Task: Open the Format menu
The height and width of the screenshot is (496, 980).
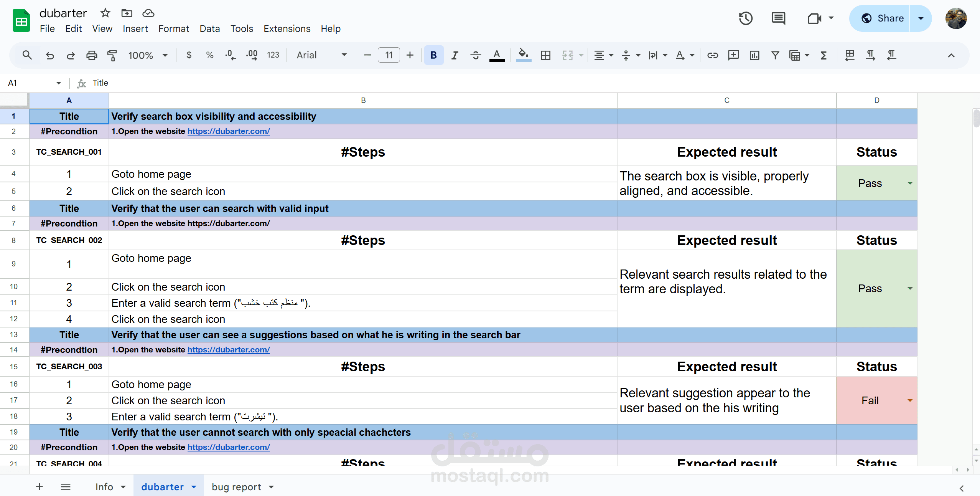Action: tap(174, 28)
